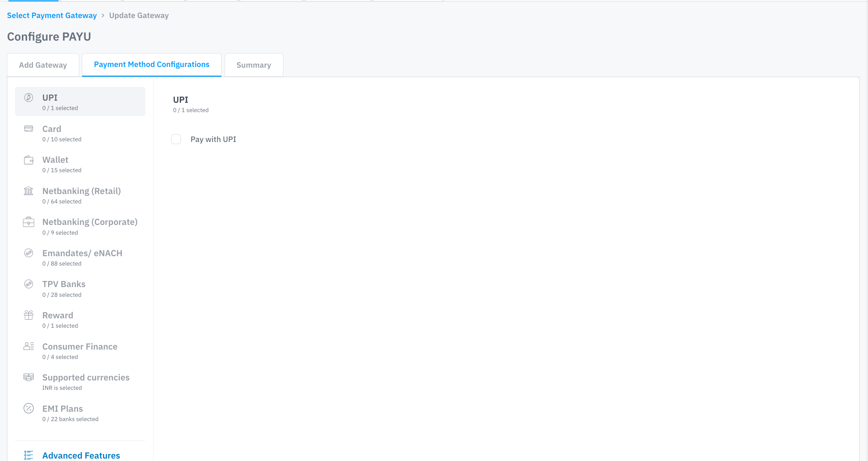Click the Netbanking (Retail) bank icon

(28, 191)
